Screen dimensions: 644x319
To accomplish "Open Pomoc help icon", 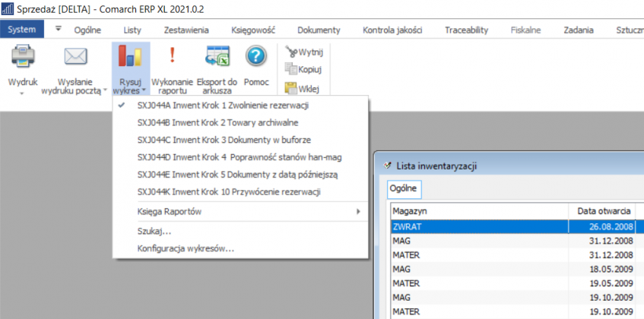I will point(256,57).
